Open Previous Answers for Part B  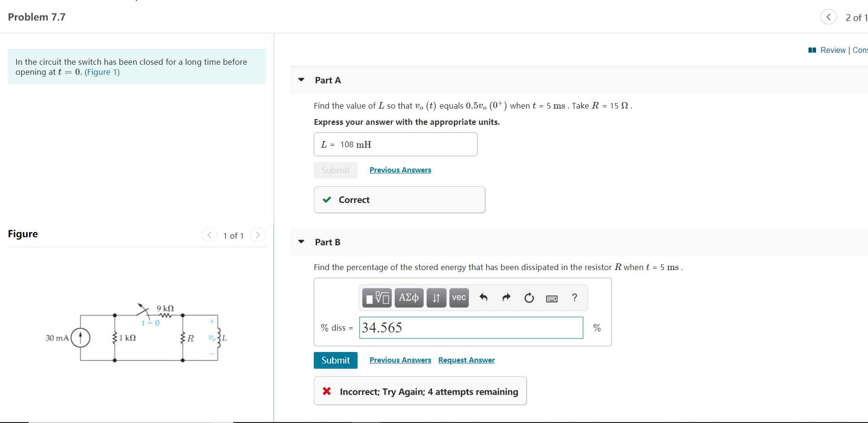click(400, 360)
